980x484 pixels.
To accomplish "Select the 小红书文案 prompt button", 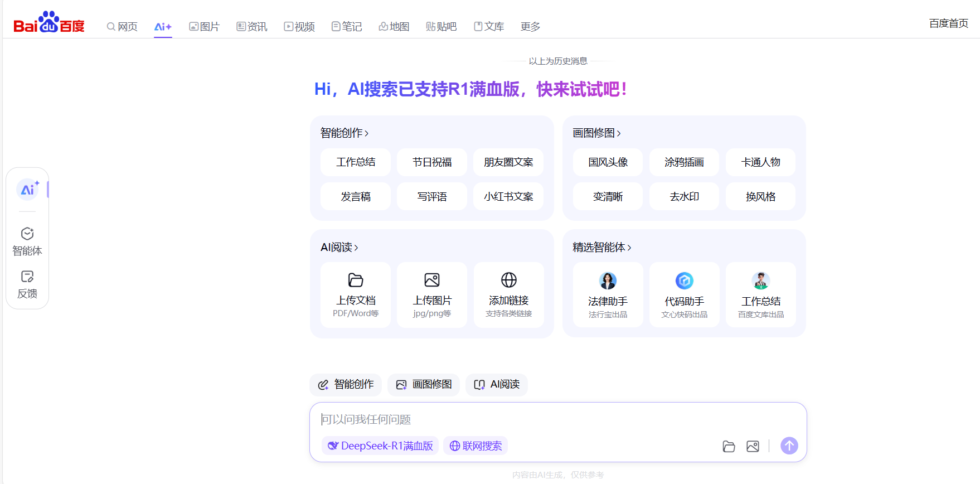I will 508,197.
